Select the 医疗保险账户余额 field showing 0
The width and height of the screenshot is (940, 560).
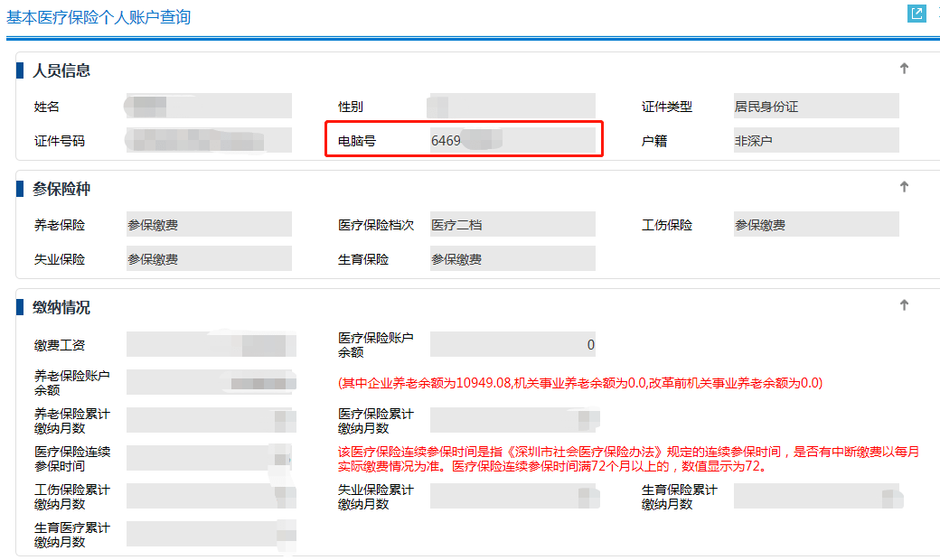click(511, 343)
